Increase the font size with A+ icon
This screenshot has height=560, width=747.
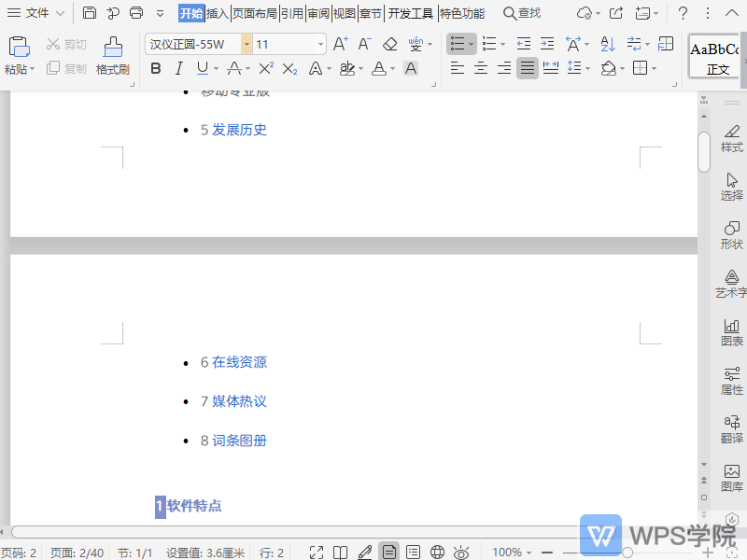[x=339, y=44]
